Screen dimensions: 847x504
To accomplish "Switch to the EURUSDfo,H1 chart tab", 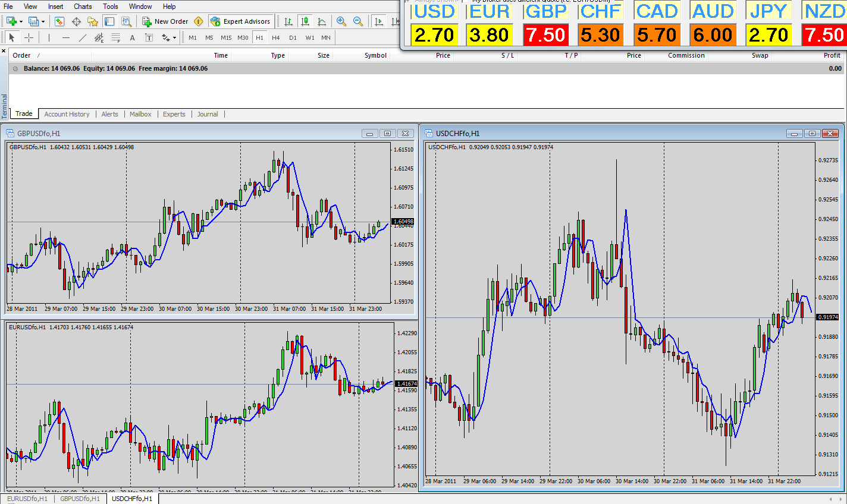I will pyautogui.click(x=27, y=499).
